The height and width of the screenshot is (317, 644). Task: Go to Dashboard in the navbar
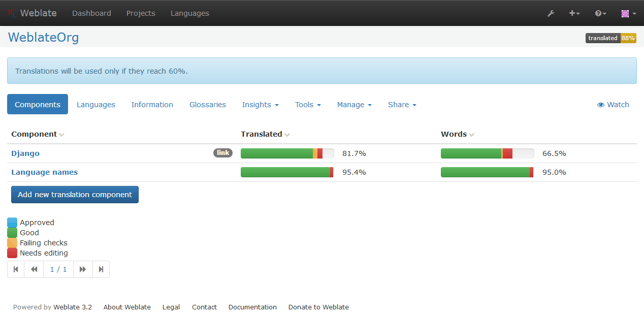pyautogui.click(x=91, y=13)
